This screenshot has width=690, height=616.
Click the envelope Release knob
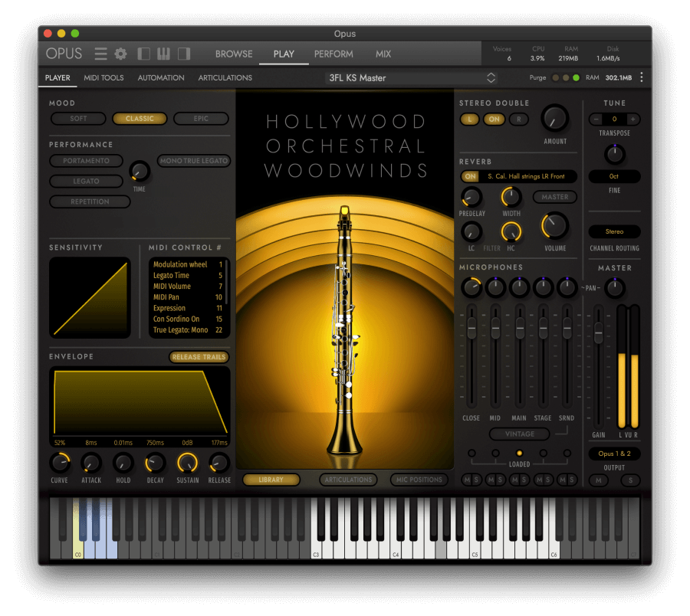[x=219, y=463]
